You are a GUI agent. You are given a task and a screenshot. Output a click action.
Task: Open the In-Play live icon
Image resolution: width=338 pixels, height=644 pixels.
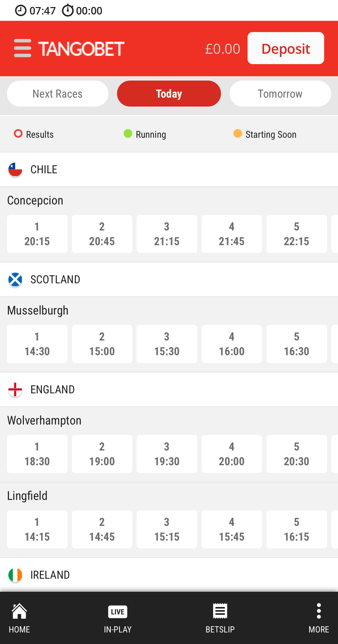pos(118,611)
